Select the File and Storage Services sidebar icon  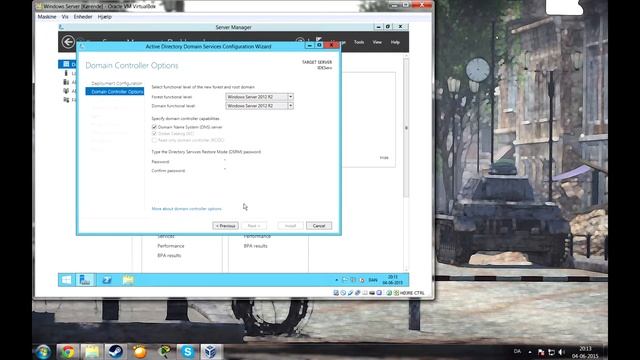[x=66, y=100]
